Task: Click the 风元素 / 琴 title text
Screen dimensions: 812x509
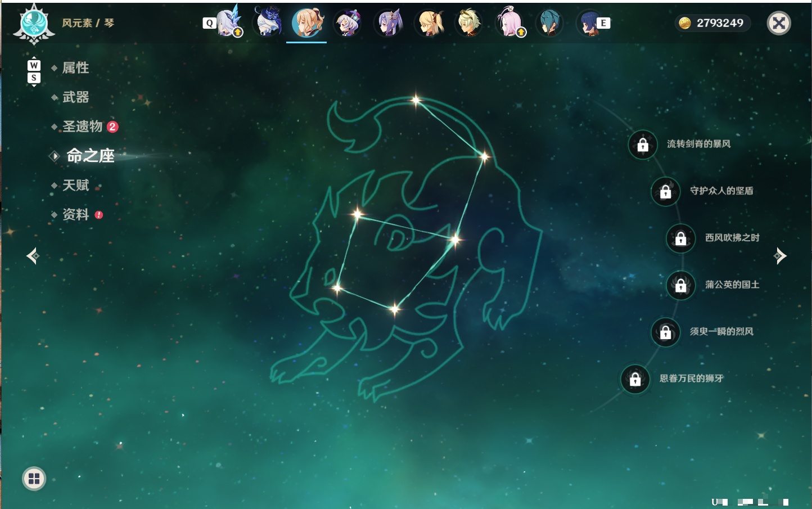Action: click(88, 23)
